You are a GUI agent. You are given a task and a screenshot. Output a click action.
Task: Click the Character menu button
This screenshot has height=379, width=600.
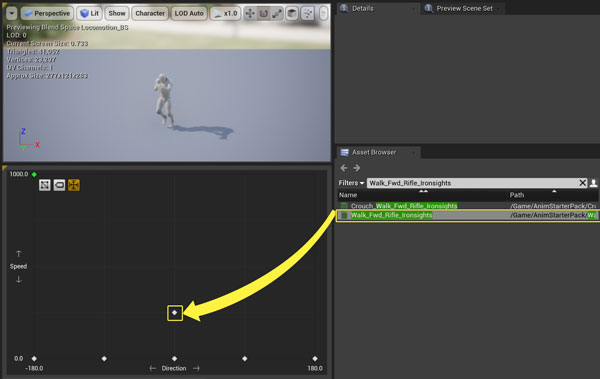(150, 13)
